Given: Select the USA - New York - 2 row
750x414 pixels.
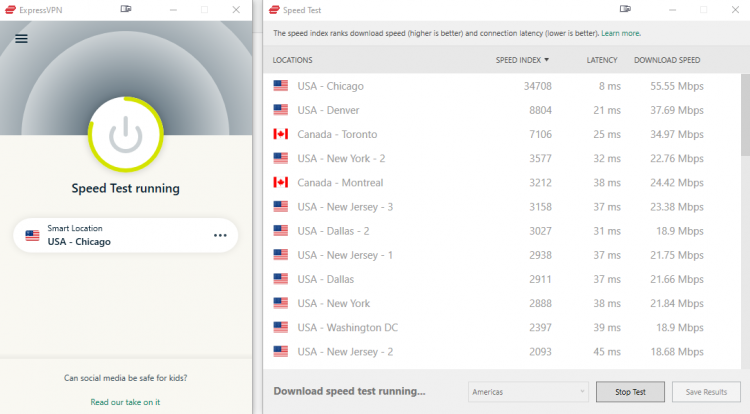Looking at the screenshot, I should tap(502, 158).
